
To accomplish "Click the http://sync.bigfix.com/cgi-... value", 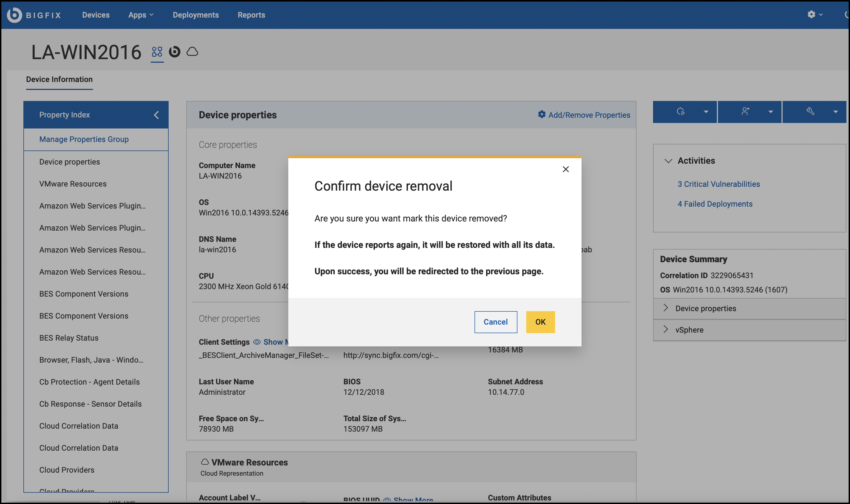I will [x=391, y=355].
